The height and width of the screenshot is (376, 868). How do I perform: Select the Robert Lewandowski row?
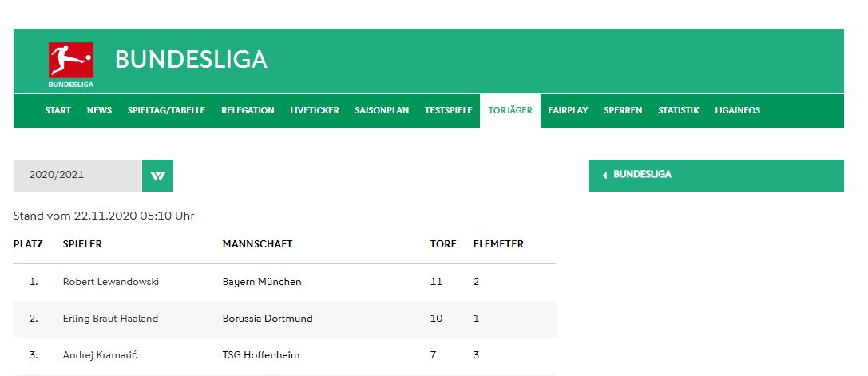[x=284, y=282]
